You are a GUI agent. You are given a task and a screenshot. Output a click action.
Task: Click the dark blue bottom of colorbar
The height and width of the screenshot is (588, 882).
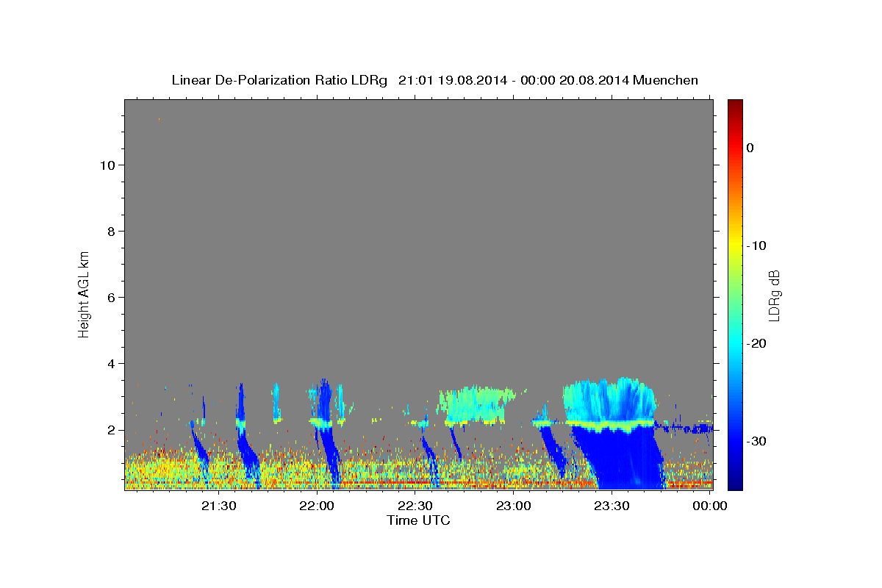pyautogui.click(x=735, y=481)
